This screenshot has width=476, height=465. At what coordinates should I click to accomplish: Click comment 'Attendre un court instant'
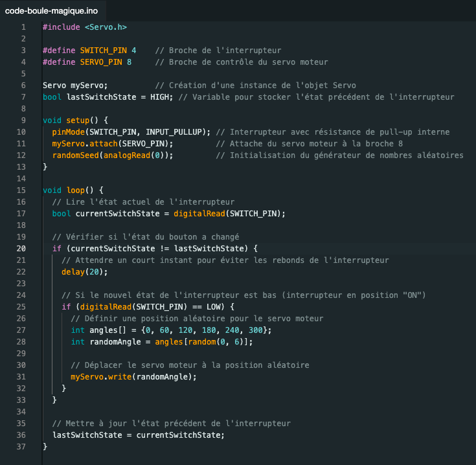coord(225,260)
